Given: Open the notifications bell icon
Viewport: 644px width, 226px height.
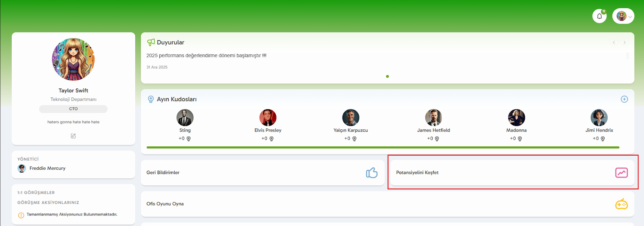Looking at the screenshot, I should [x=599, y=16].
